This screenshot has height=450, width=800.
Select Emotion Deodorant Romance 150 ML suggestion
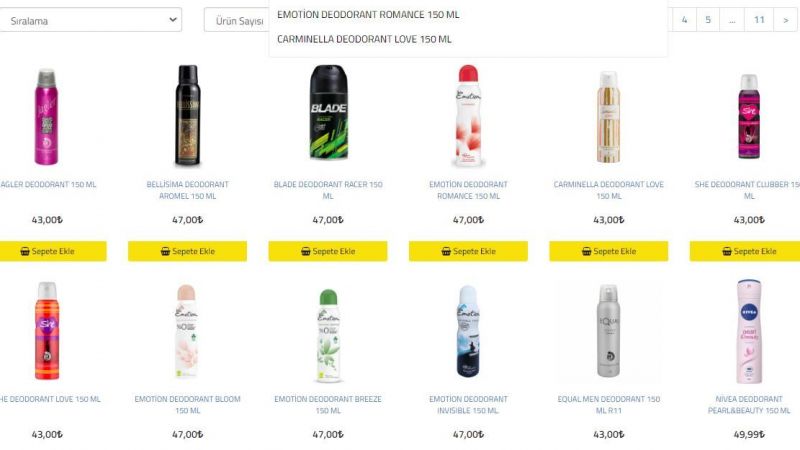[x=368, y=15]
